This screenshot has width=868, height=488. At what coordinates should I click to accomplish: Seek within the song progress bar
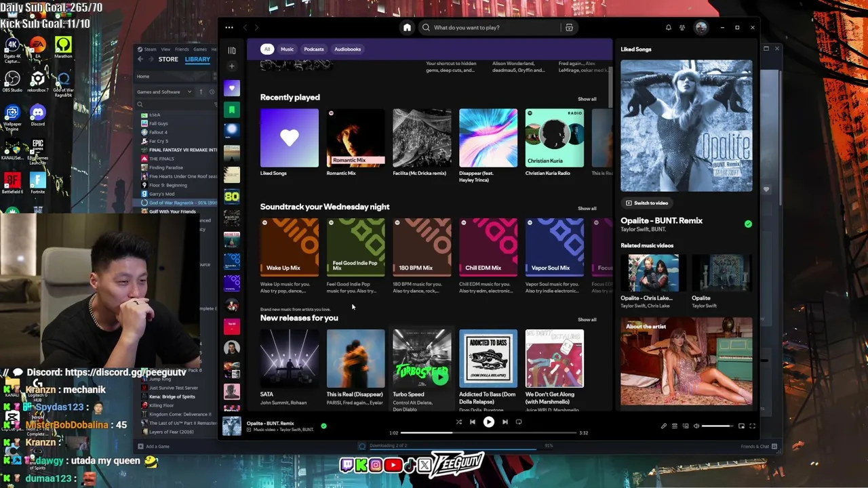click(488, 432)
